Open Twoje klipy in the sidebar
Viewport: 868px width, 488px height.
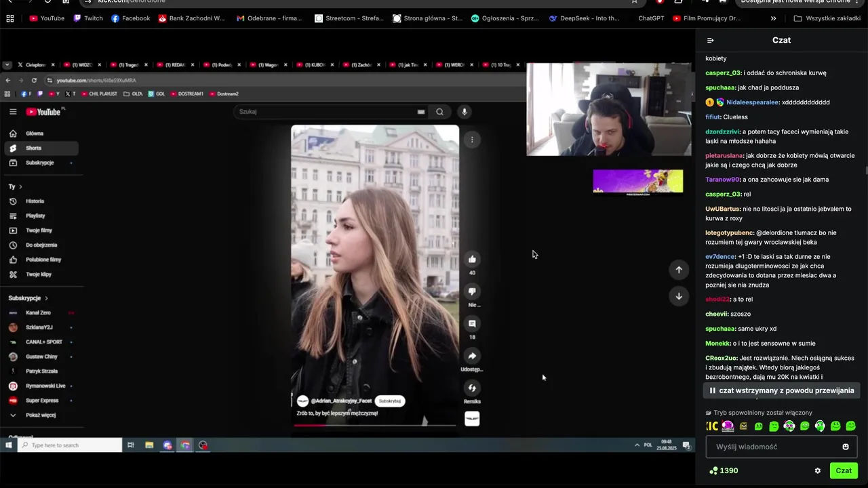(41, 274)
